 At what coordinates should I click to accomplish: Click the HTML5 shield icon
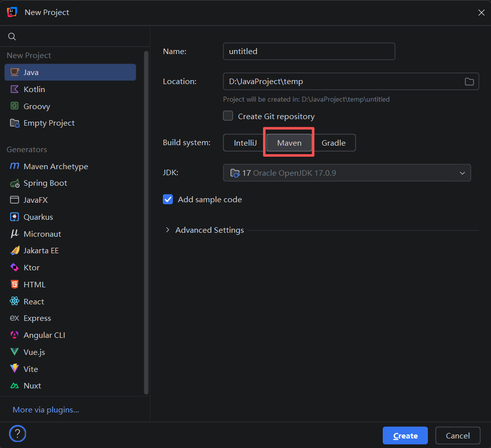15,284
